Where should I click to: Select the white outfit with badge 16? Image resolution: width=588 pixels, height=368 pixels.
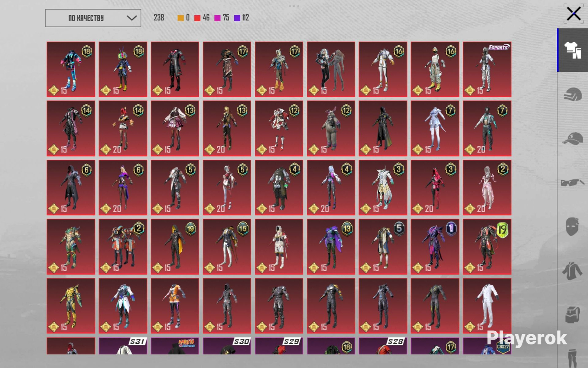pyautogui.click(x=383, y=69)
